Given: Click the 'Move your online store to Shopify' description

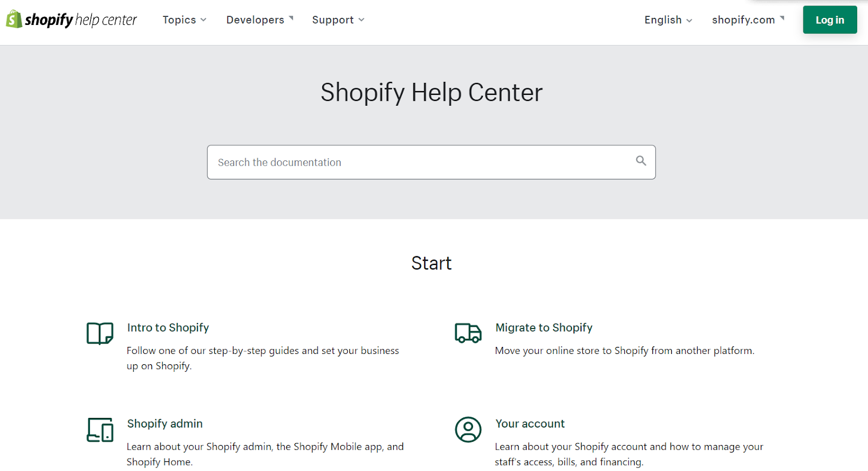Looking at the screenshot, I should click(624, 351).
